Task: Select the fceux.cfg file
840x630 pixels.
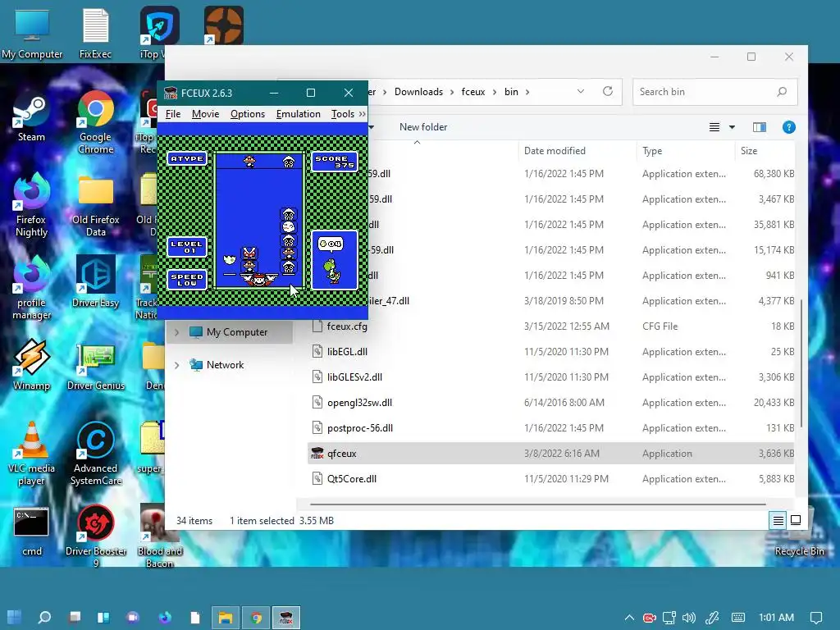Action: tap(552, 326)
